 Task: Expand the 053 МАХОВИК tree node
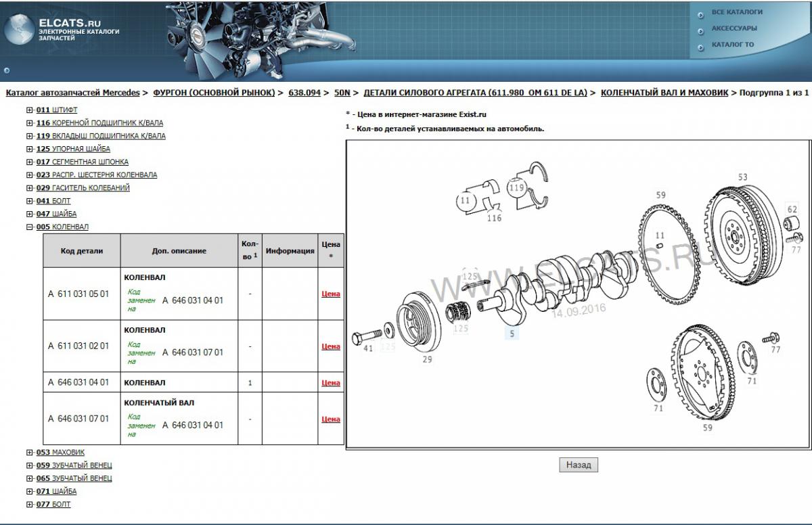coord(29,453)
